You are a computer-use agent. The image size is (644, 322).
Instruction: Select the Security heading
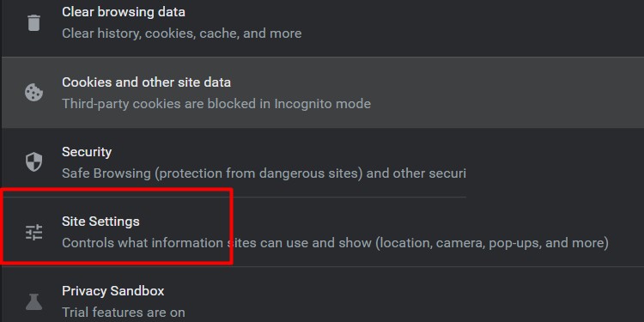pyautogui.click(x=87, y=152)
